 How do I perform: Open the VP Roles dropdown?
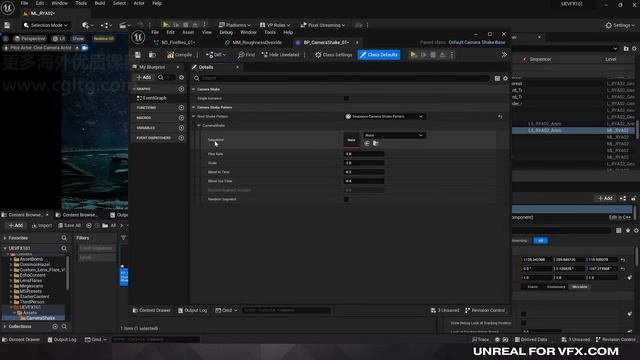(275, 25)
